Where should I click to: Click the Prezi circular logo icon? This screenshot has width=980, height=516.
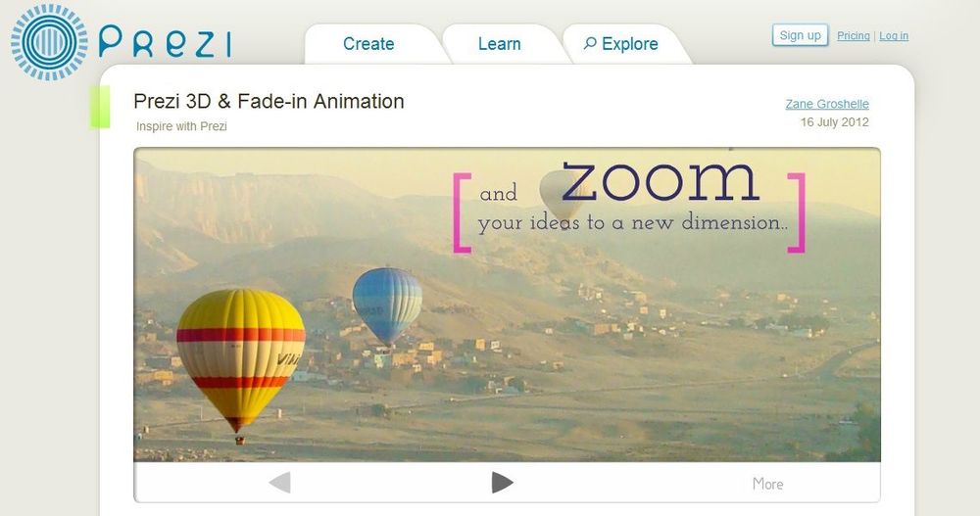[x=49, y=42]
